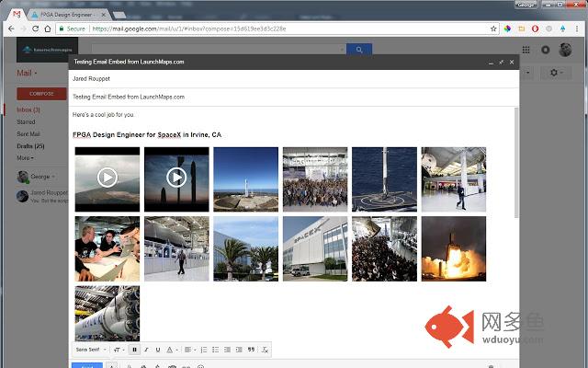Open the SpaceX building exterior photo
Screen dimensions: 588x368
[315, 248]
